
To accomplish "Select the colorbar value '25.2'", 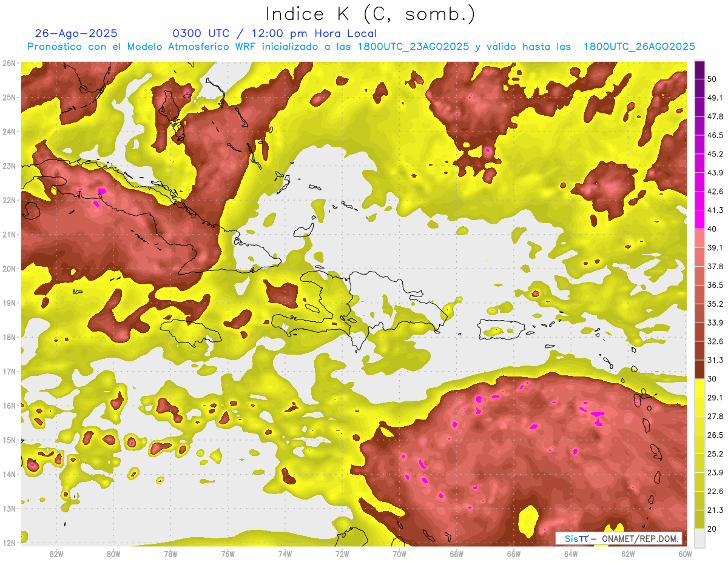I will tap(715, 453).
